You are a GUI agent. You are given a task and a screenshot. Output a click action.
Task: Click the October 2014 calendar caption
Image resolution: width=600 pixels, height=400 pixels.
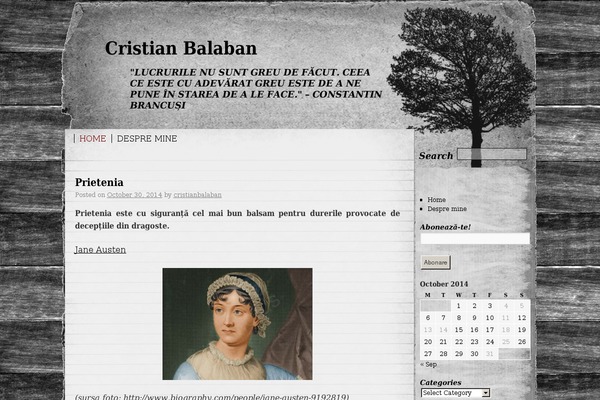(444, 284)
